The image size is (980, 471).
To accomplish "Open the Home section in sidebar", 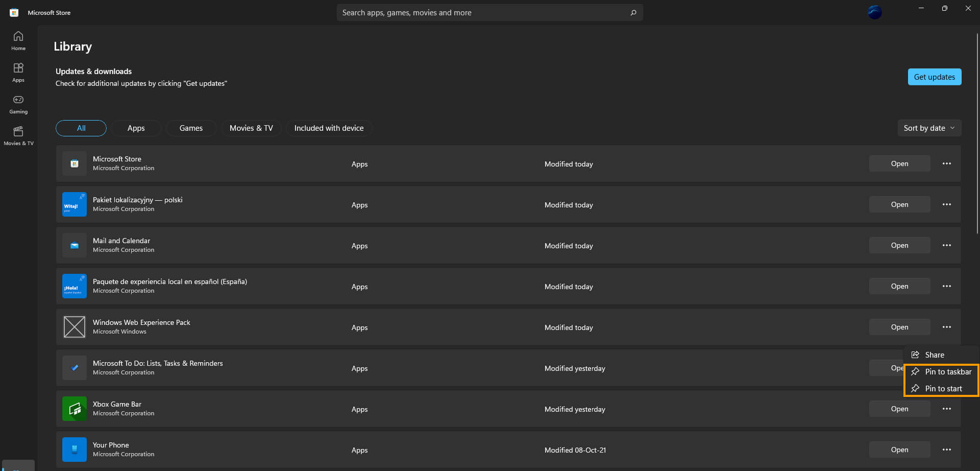I will (18, 41).
